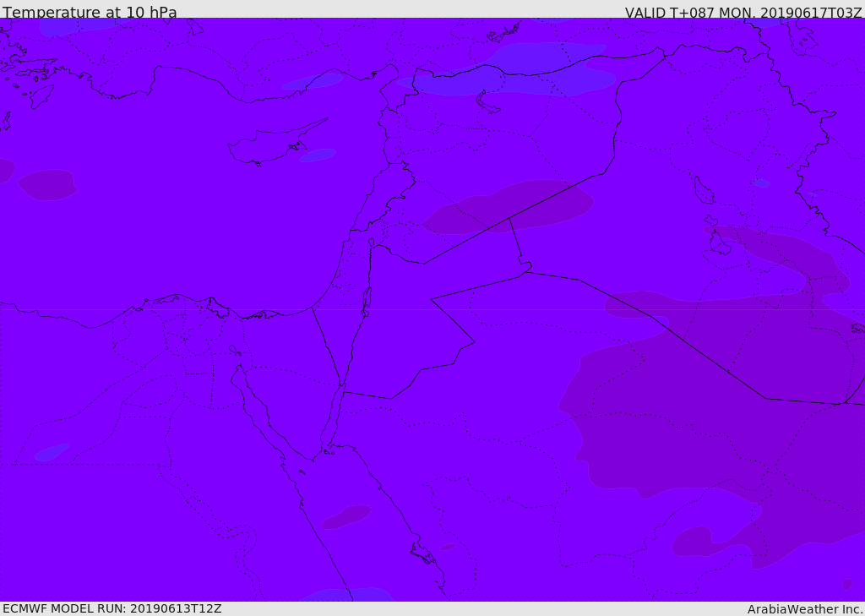Click the 'VALID T+087 MON. 20190617T03Z' timestamp text
The image size is (865, 616).
(x=743, y=12)
